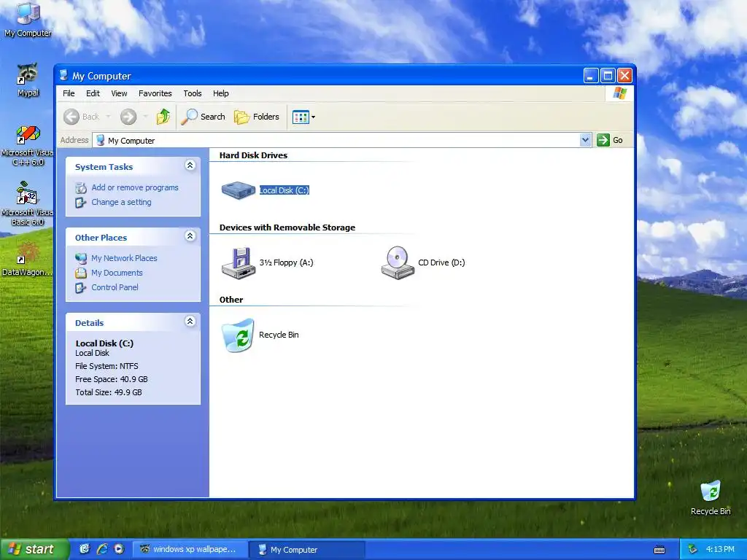The image size is (747, 560).
Task: Toggle the Folders pane
Action: click(x=257, y=117)
